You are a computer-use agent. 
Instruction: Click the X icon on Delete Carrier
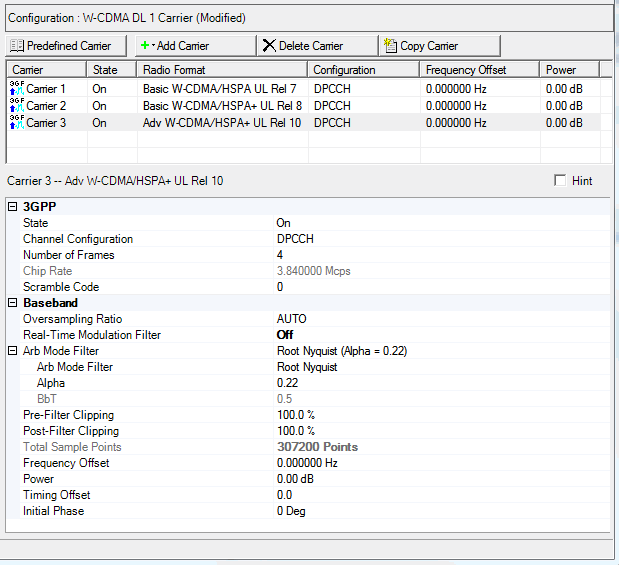click(x=269, y=45)
